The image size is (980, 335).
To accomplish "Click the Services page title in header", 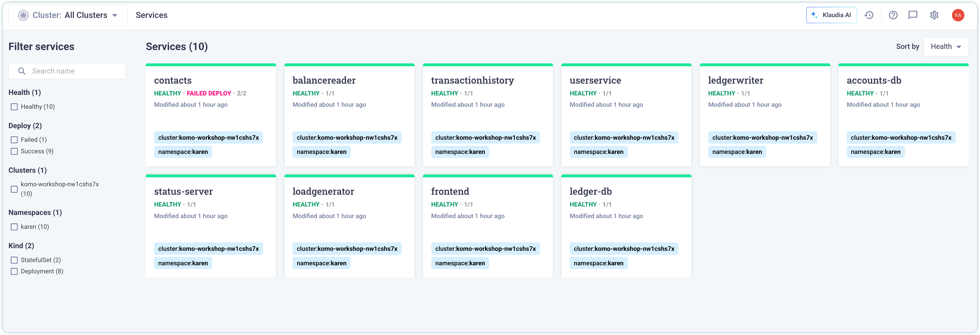I will point(151,15).
